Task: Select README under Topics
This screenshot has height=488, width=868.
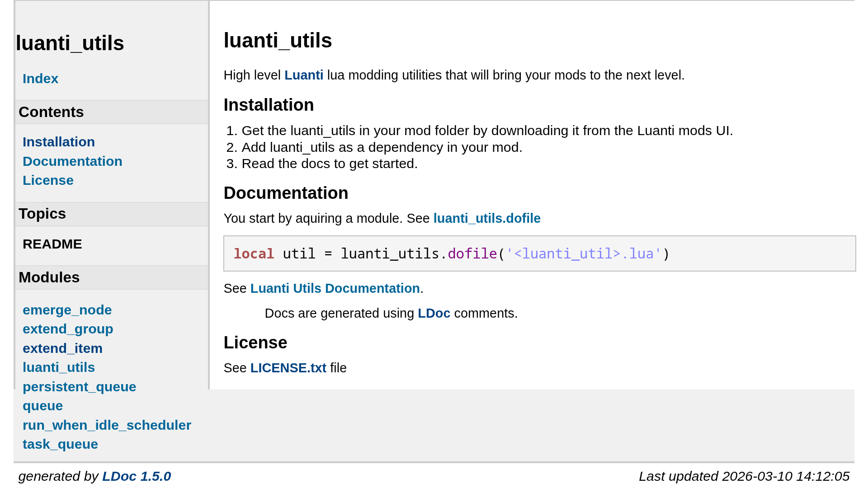Action: pyautogui.click(x=52, y=244)
